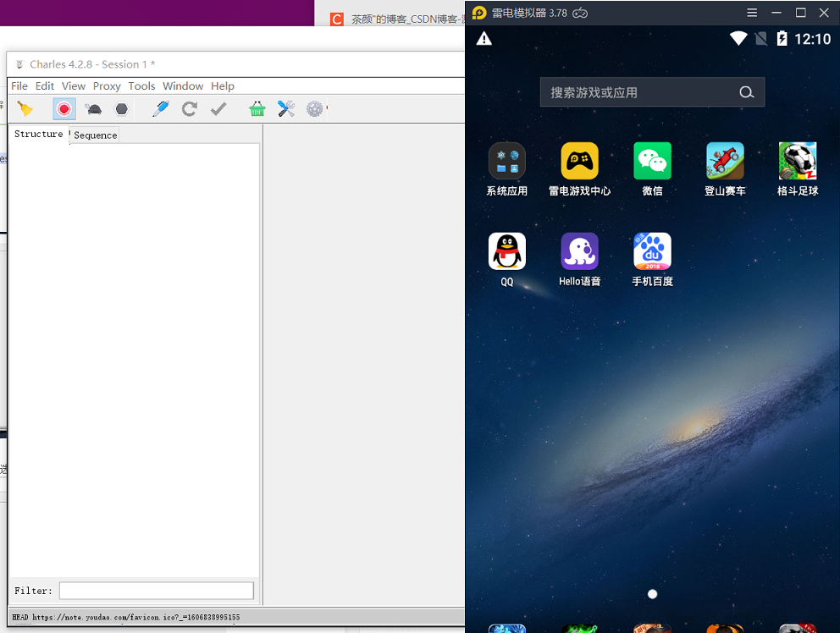This screenshot has height=633, width=840.
Task: Open the View menu in Charles
Action: tap(74, 86)
